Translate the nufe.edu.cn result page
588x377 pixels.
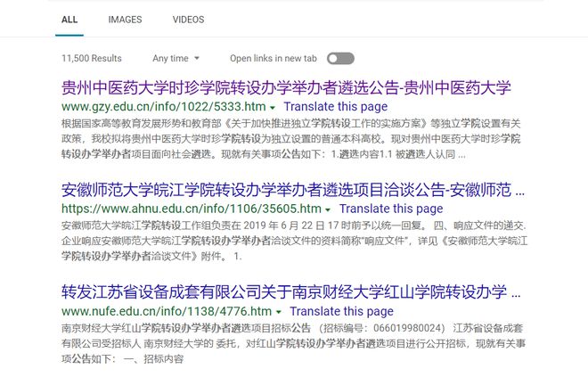(341, 312)
